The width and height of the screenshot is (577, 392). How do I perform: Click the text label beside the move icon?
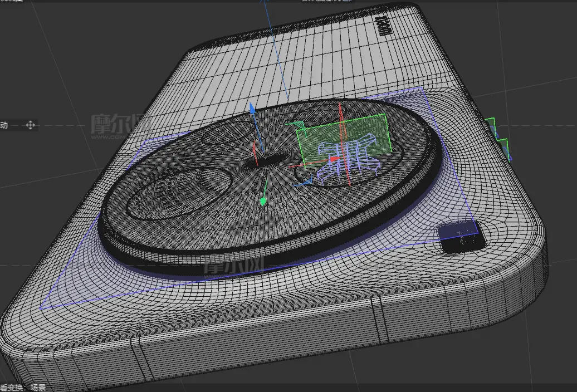[x=4, y=125]
